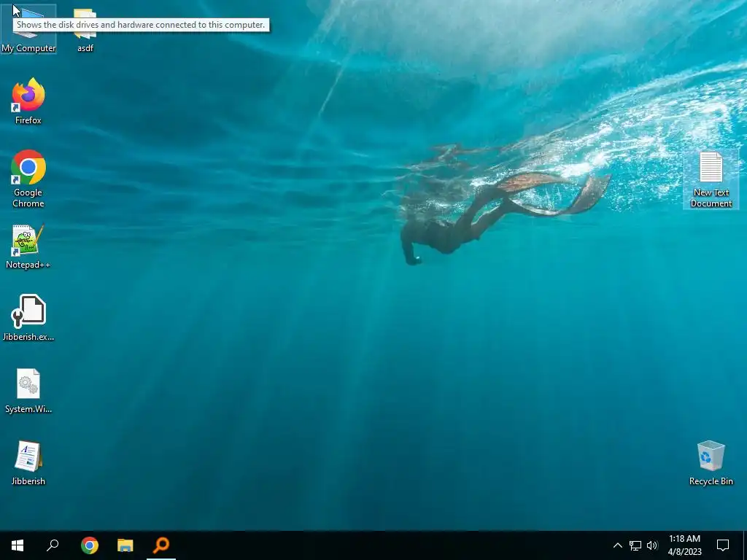Switch to the orange magnifier taskbar app
Screen dimensions: 747x560
click(x=161, y=545)
